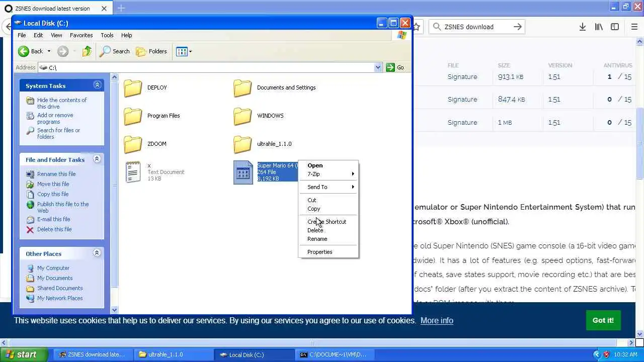
Task: Click Publish this file to the Web
Action: (x=62, y=207)
